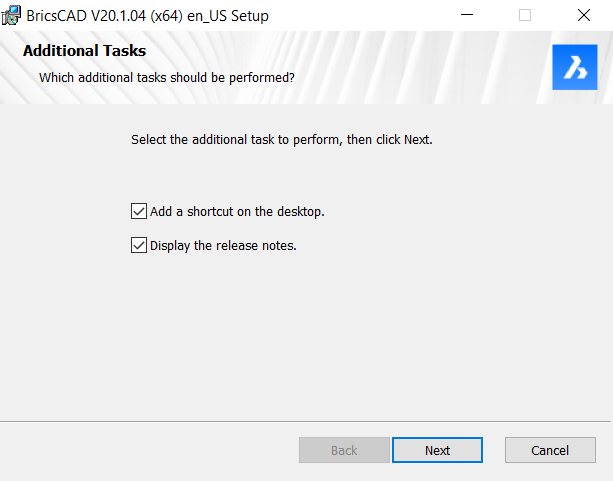Close the BricsCAD Setup window

point(584,15)
